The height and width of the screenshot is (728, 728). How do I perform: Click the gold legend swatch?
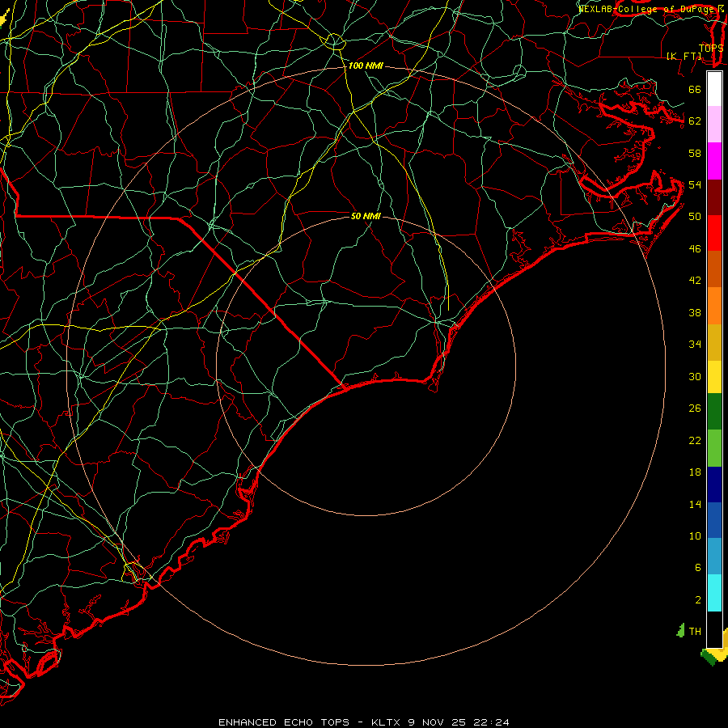pos(714,342)
